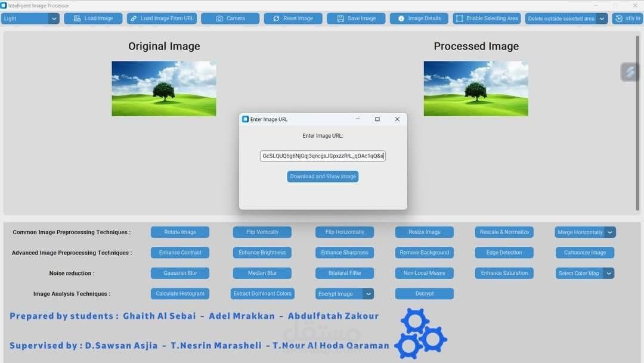Apply Median Blur
644x363 pixels.
262,273
